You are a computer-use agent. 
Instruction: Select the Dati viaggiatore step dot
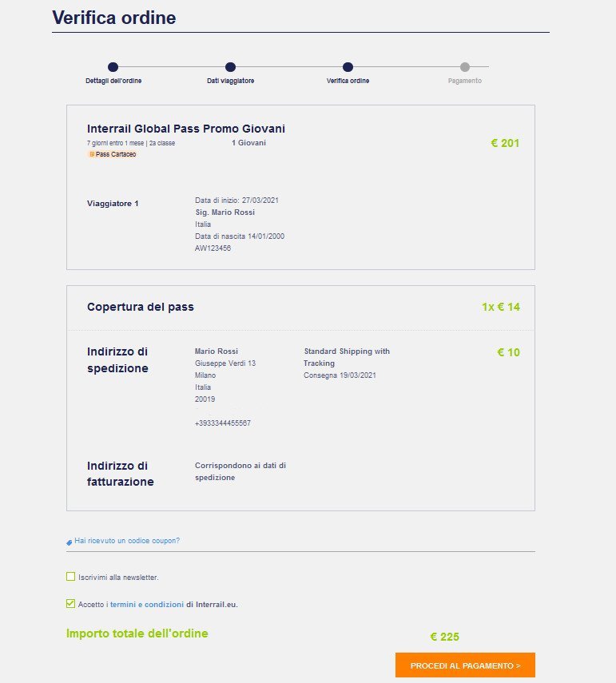point(230,67)
